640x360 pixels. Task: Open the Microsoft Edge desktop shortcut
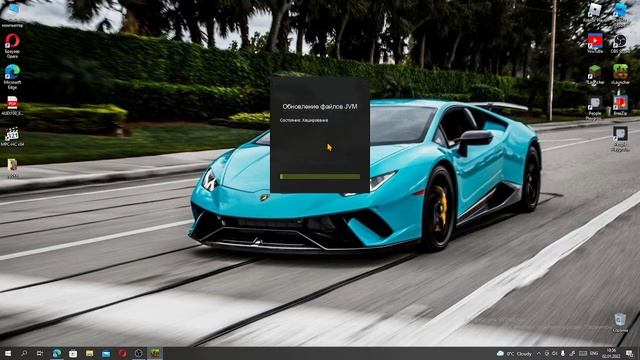pyautogui.click(x=12, y=76)
